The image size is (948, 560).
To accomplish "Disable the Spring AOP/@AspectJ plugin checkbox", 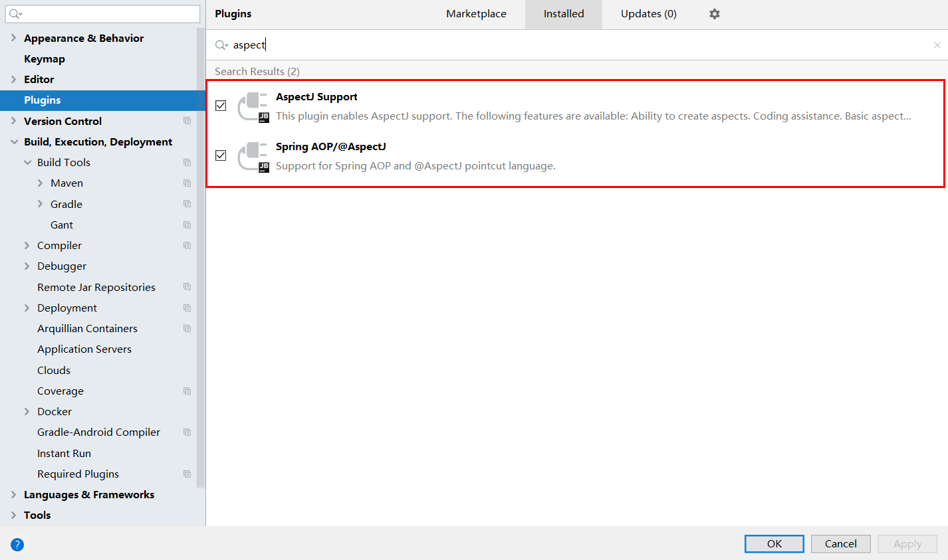I will click(x=221, y=155).
